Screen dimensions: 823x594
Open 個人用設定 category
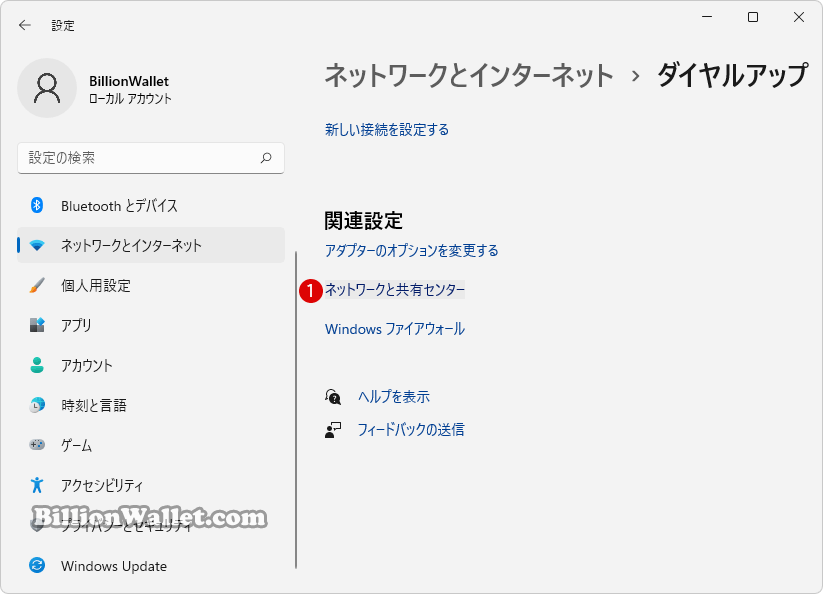pos(151,285)
